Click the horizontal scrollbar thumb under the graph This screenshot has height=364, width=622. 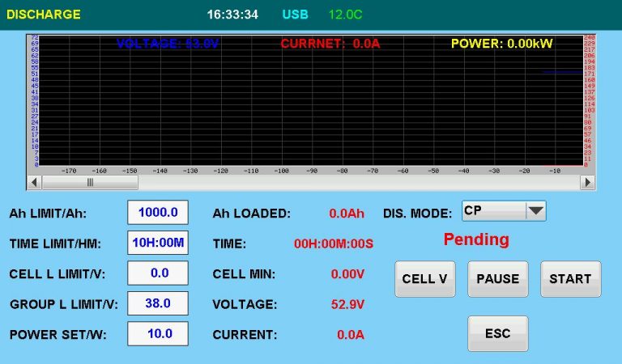(x=91, y=183)
